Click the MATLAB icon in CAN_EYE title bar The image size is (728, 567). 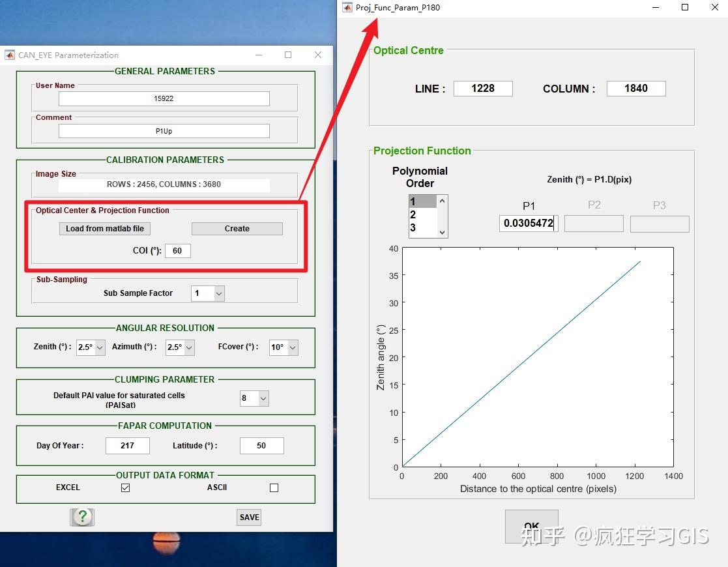[x=9, y=55]
